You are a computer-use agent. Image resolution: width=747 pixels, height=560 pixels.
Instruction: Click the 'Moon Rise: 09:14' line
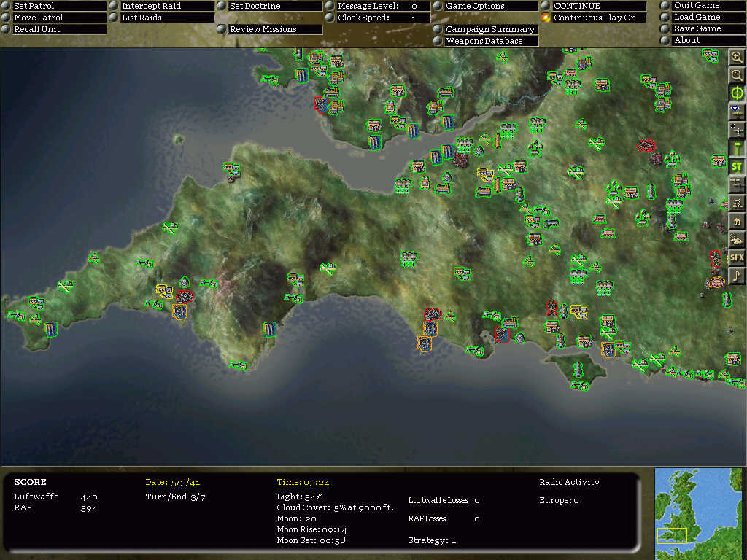tap(311, 529)
